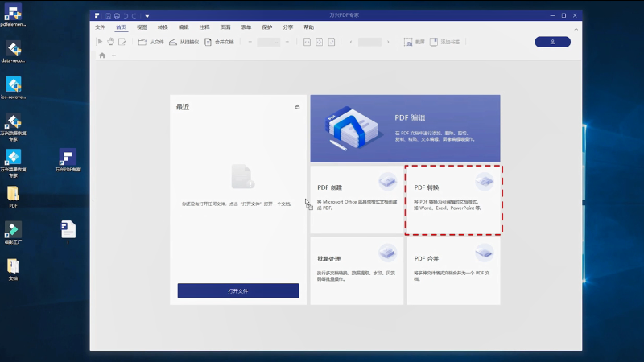Select the 文档 folder on the desktop
644x362 pixels.
click(x=13, y=269)
